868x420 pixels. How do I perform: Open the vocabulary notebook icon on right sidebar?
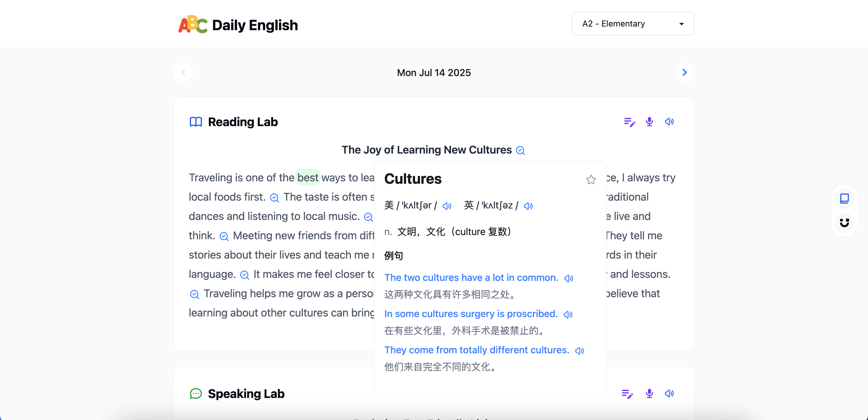coord(844,198)
